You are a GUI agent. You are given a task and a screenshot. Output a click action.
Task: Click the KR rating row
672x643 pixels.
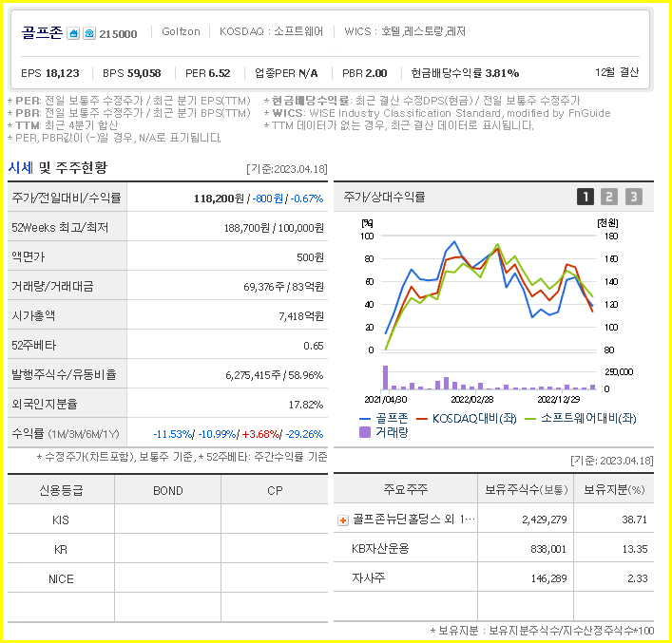pyautogui.click(x=167, y=549)
